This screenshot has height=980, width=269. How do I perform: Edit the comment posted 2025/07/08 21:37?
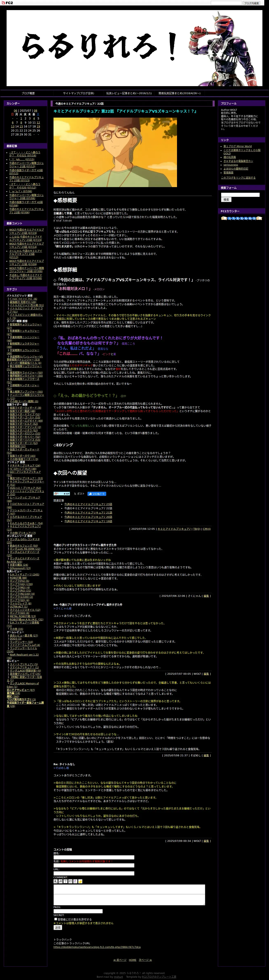click(x=206, y=756)
